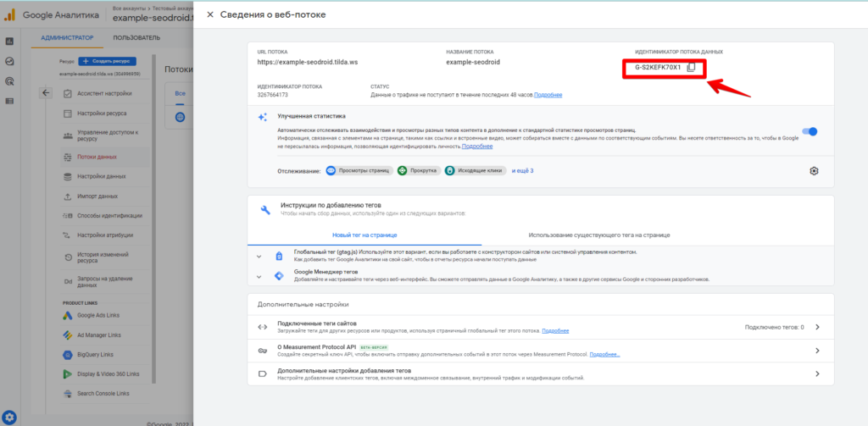868x426 pixels.
Task: Open Measurement Protocol API arrow
Action: point(817,351)
